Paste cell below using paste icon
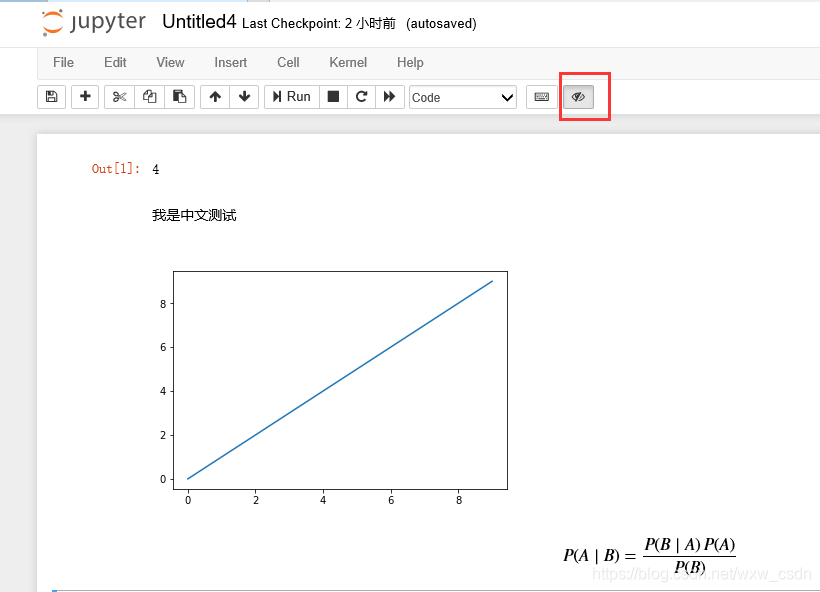 tap(179, 96)
